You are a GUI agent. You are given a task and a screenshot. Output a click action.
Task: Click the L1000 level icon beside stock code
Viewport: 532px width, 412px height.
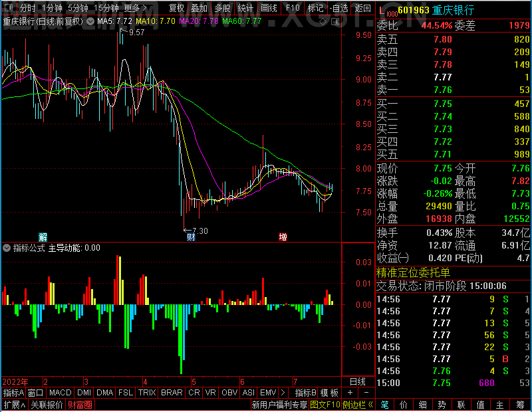click(x=388, y=11)
